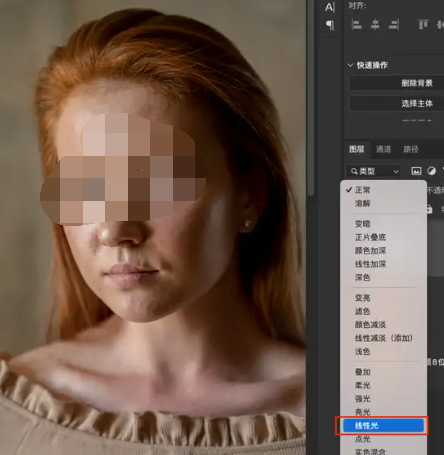444x455 pixels.
Task: Click the align top edges icon
Action: pyautogui.click(x=423, y=24)
